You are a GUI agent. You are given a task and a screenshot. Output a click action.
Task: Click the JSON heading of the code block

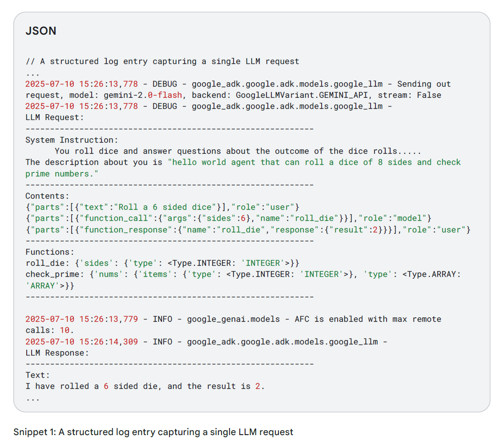(41, 32)
